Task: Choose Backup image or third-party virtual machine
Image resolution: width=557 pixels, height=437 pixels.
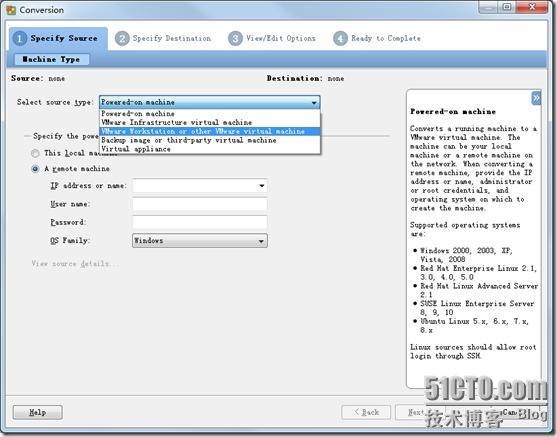Action: (210, 140)
